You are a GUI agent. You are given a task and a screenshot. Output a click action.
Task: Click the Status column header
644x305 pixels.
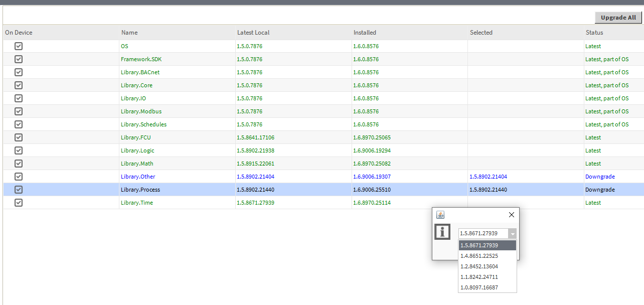coord(594,33)
